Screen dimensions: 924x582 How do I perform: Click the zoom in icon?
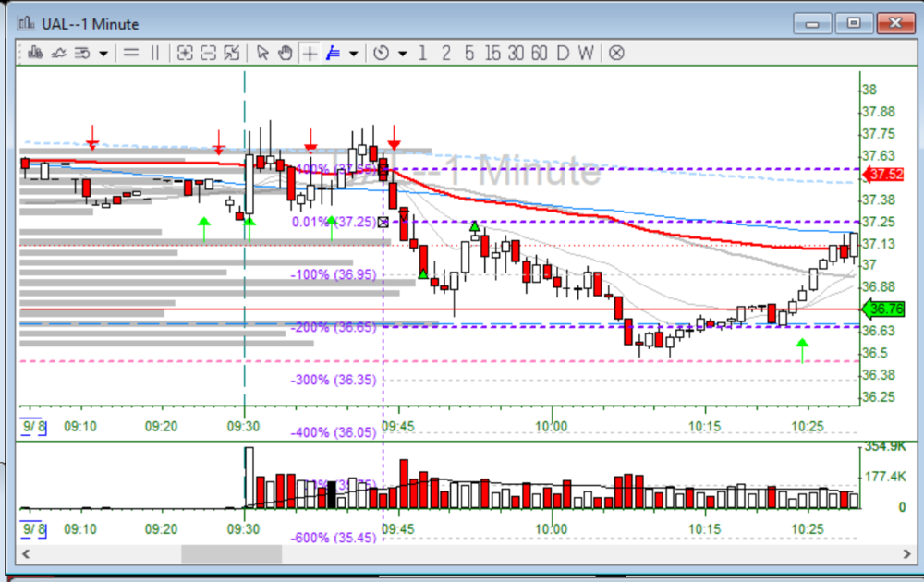pos(185,53)
